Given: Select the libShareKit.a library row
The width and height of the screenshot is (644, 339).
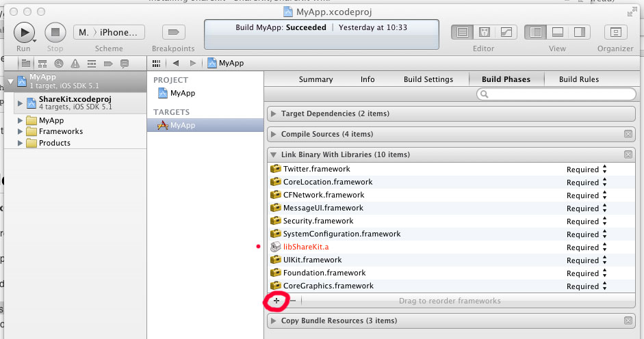Looking at the screenshot, I should point(451,247).
